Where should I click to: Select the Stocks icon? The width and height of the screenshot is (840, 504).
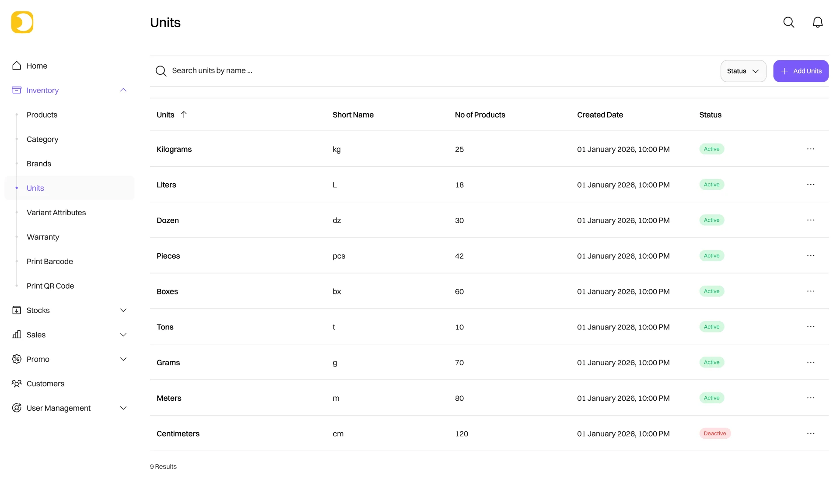(x=17, y=310)
